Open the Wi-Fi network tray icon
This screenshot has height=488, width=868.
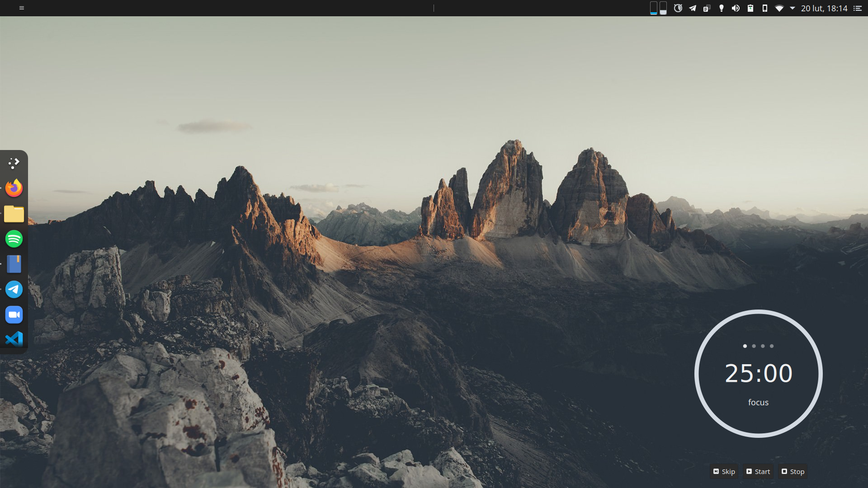779,8
